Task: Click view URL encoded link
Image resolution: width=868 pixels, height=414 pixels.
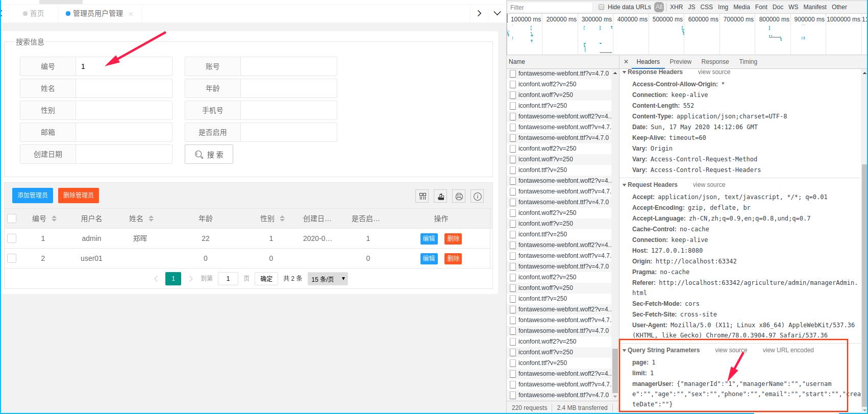Action: tap(788, 350)
